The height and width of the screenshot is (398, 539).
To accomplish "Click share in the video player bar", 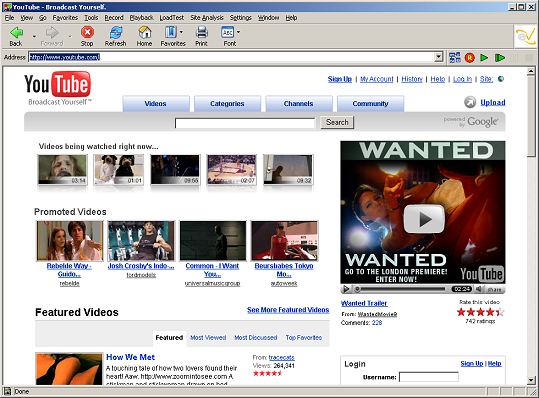I will click(x=494, y=289).
